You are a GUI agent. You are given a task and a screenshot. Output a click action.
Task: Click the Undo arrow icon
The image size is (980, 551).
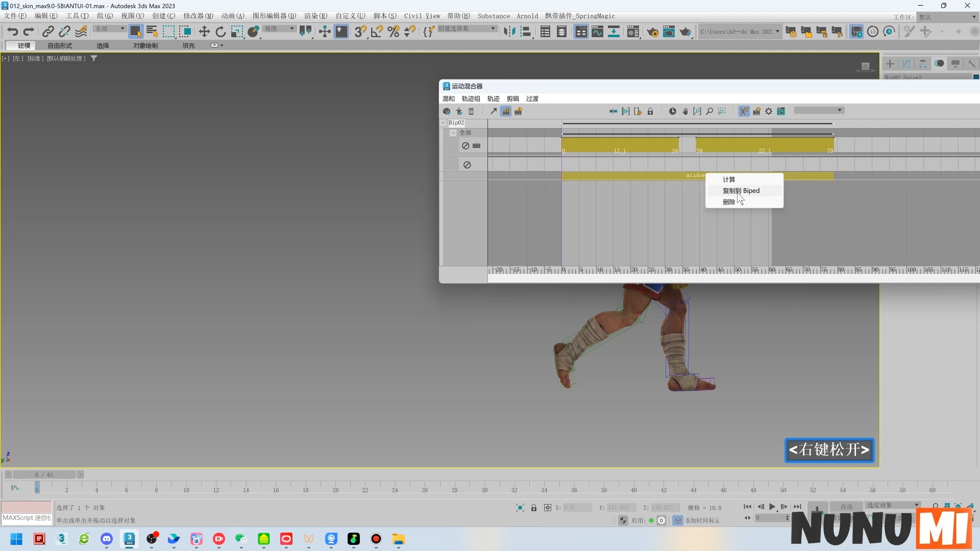tap(12, 32)
